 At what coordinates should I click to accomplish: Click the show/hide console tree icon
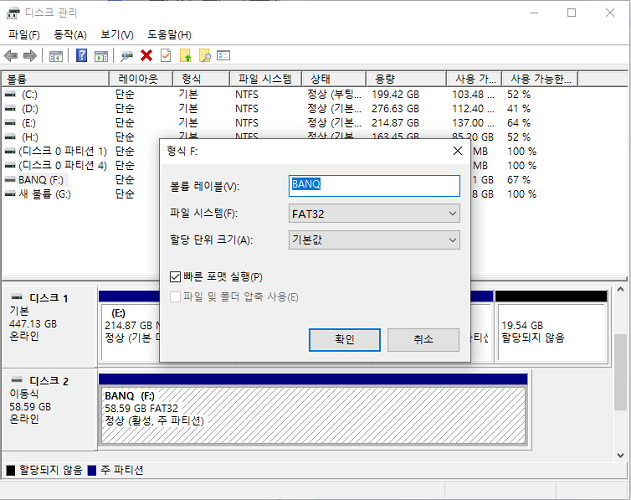coord(56,56)
